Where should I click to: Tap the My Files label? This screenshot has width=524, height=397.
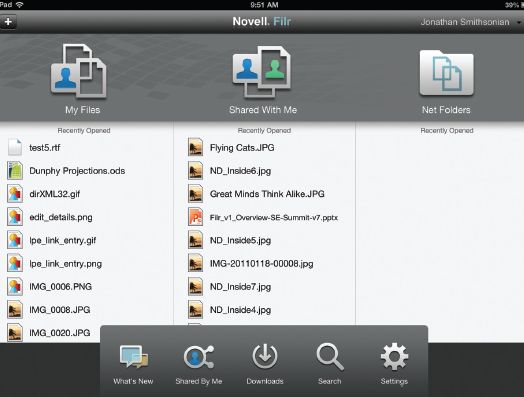(x=83, y=110)
